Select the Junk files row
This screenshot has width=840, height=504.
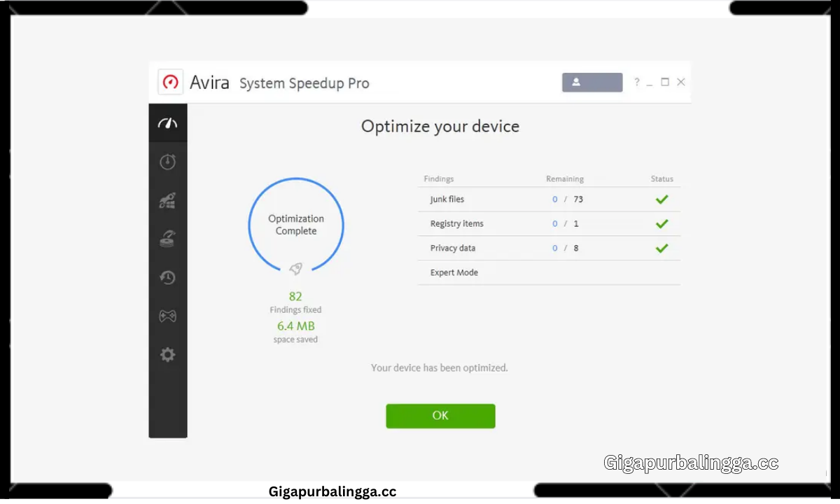pyautogui.click(x=549, y=199)
